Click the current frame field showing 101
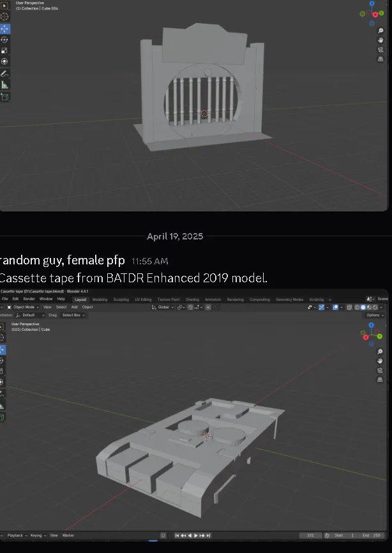 click(x=310, y=535)
